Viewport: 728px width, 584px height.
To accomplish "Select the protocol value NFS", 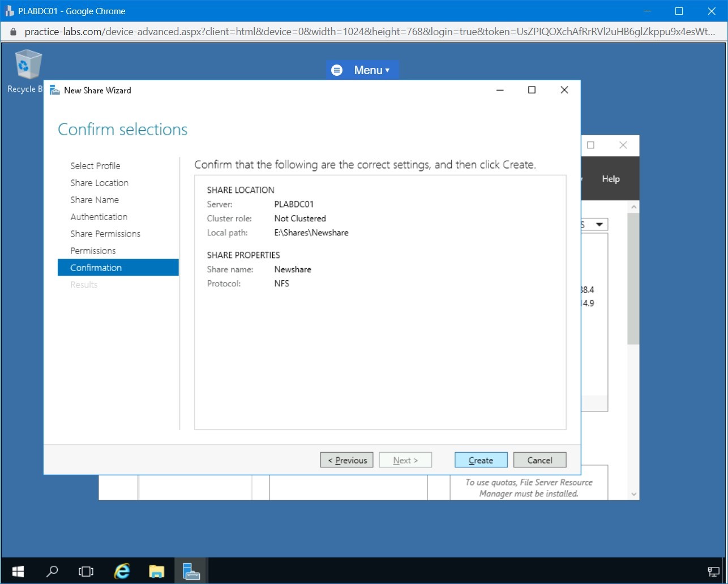I will point(281,284).
